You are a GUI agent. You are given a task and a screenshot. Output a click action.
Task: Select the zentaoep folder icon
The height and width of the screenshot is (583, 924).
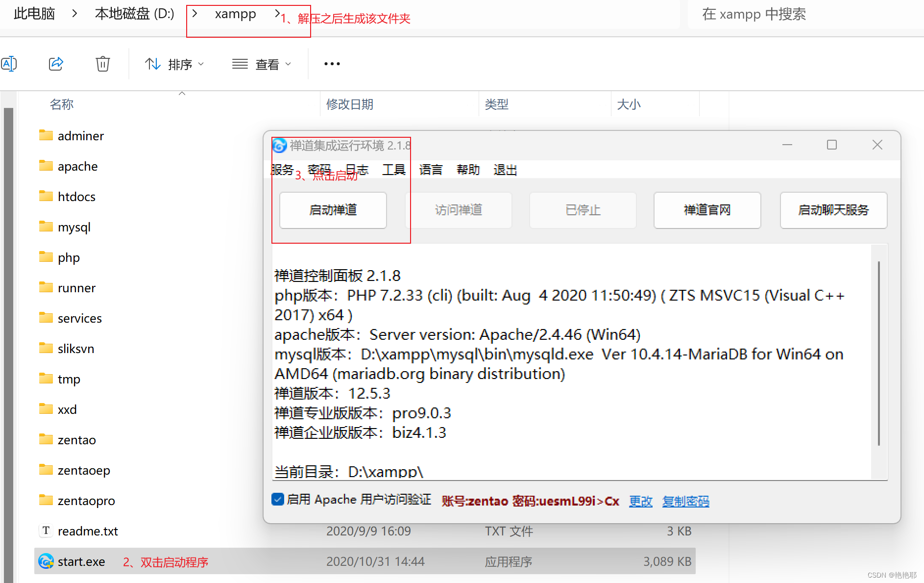tap(46, 469)
